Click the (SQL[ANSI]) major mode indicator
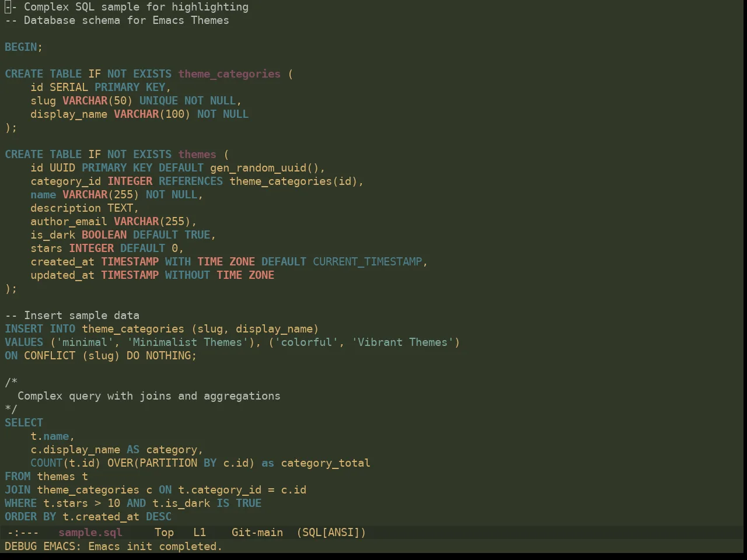Image resolution: width=747 pixels, height=560 pixels. pos(331,532)
